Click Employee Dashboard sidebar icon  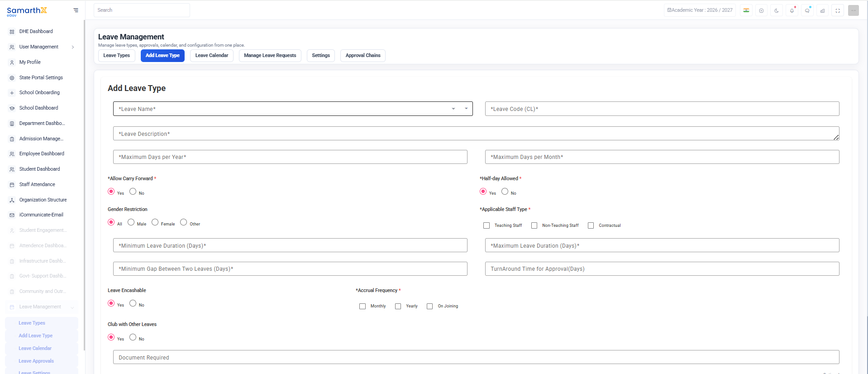pos(12,154)
